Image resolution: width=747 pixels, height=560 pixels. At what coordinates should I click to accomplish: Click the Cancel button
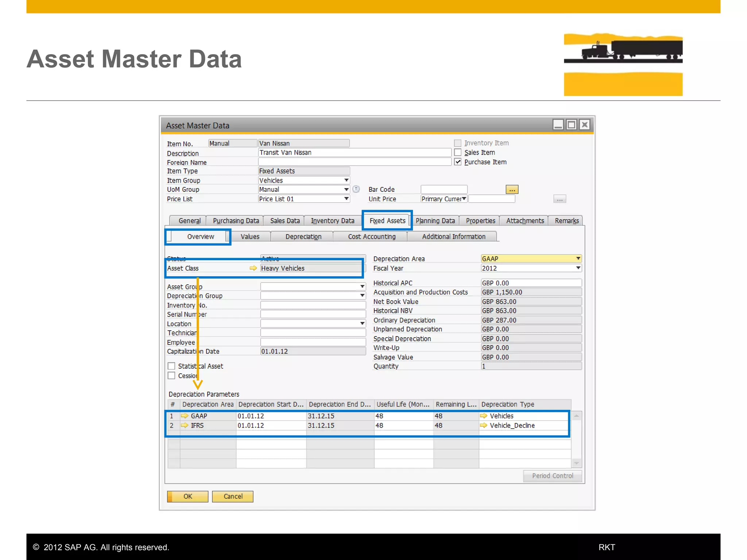(233, 496)
